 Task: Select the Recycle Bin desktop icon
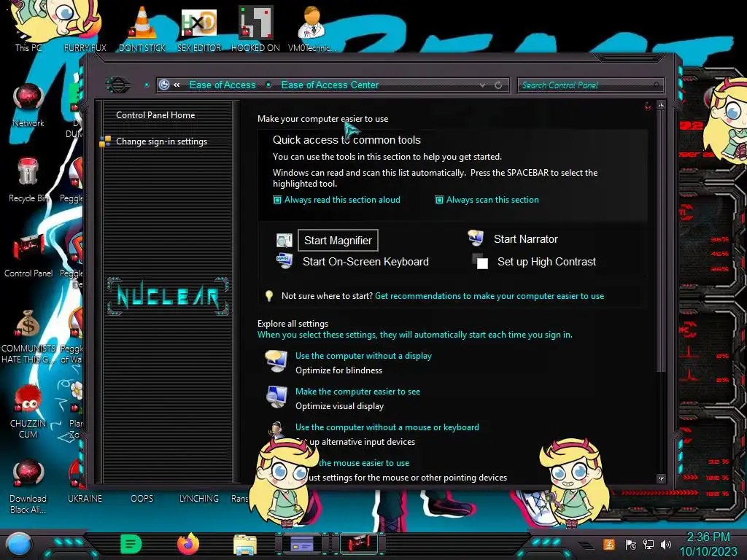(x=28, y=179)
